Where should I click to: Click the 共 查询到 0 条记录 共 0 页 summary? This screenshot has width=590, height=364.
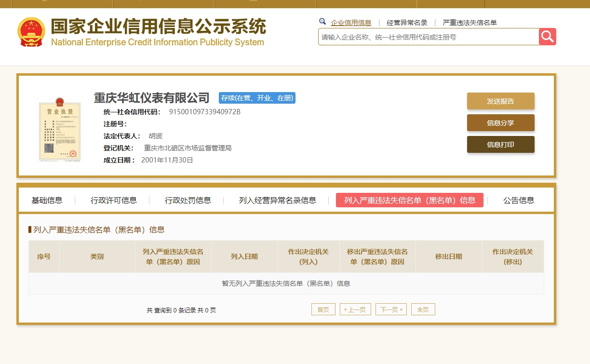pyautogui.click(x=181, y=310)
